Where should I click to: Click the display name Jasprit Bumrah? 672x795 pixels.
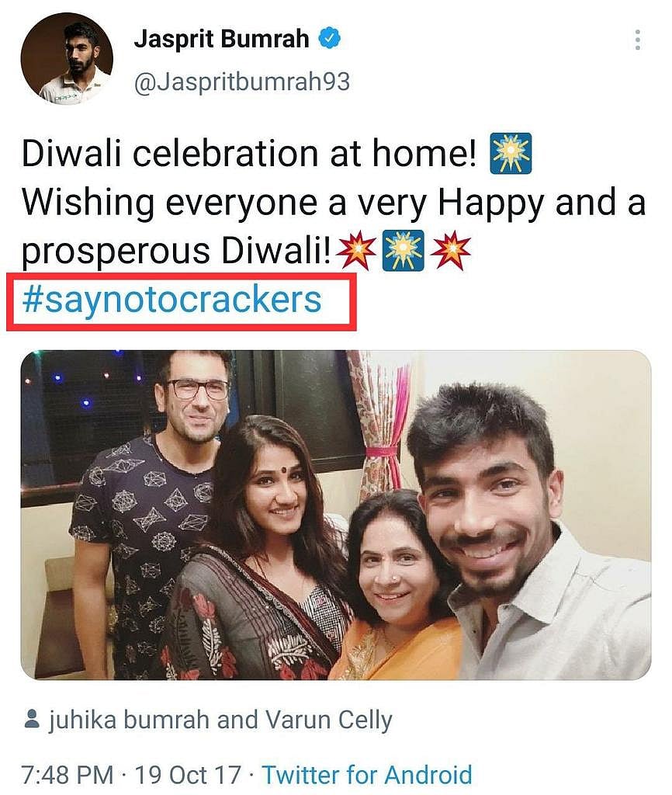[222, 39]
